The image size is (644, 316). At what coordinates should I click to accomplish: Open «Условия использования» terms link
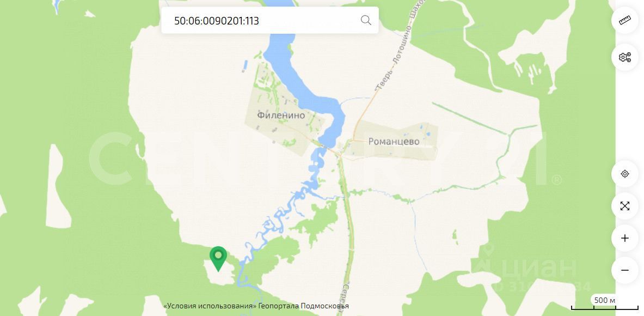210,306
